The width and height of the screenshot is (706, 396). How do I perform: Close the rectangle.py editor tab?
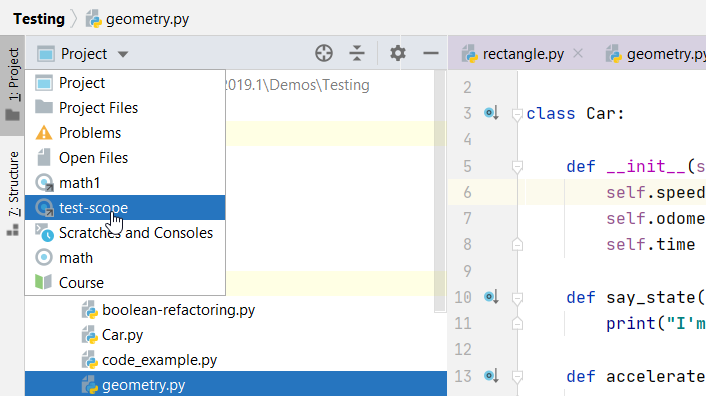(578, 54)
